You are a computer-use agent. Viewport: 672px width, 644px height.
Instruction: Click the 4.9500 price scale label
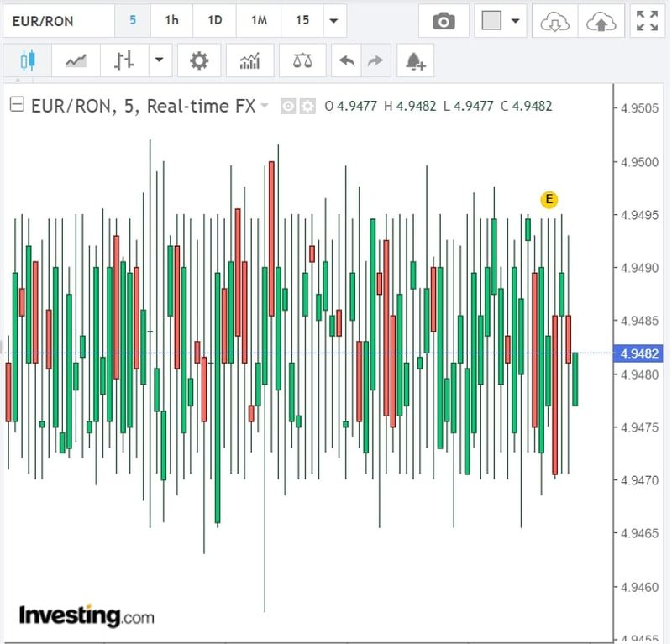coord(639,162)
